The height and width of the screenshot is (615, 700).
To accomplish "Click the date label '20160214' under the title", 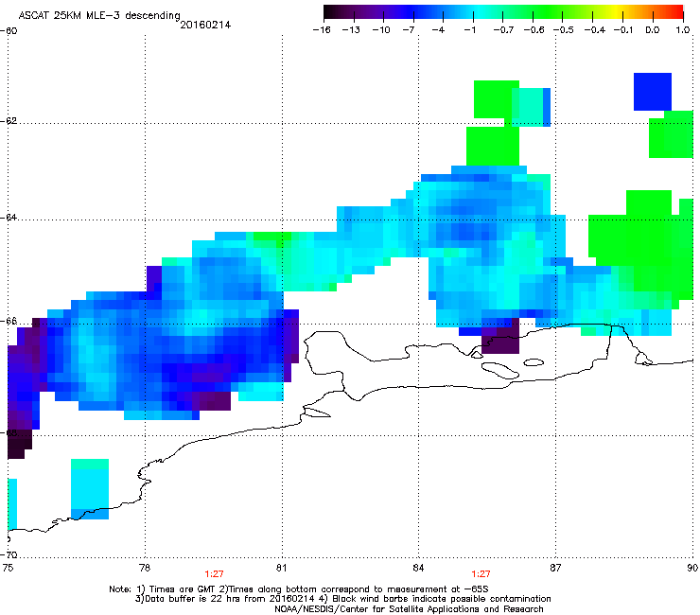I will [205, 26].
